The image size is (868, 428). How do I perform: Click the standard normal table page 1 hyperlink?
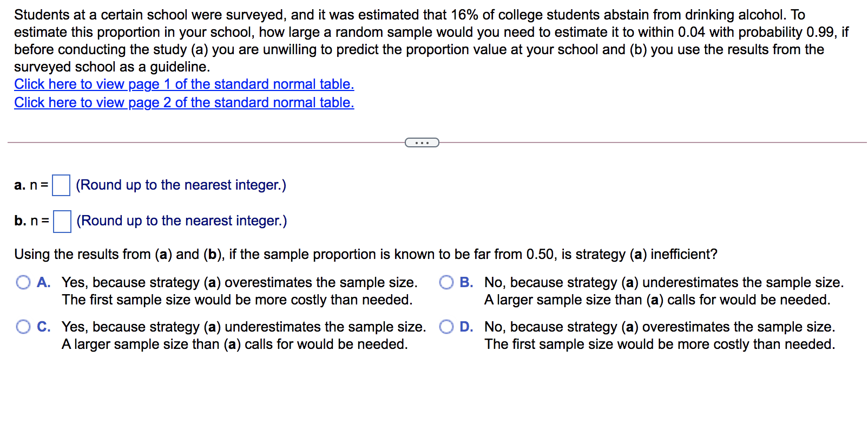click(184, 84)
